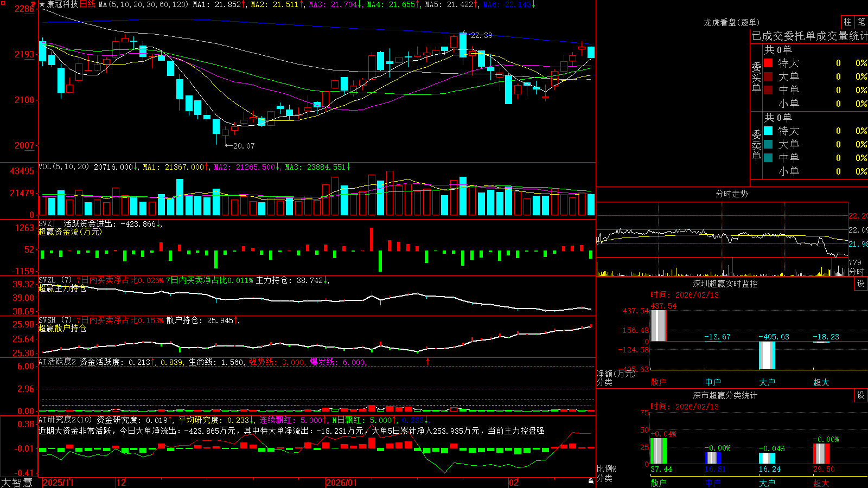Jump to the 02 month marker on the date axis
The height and width of the screenshot is (488, 868).
pos(514,483)
